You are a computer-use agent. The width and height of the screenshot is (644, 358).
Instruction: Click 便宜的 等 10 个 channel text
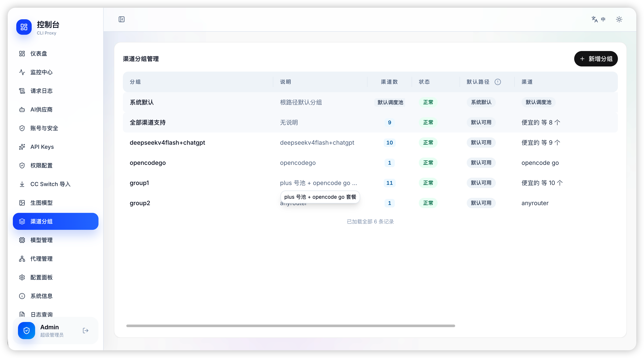point(542,183)
